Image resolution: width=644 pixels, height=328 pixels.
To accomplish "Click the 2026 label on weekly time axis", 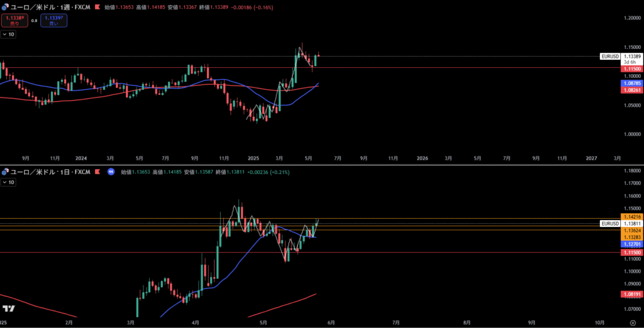I will [x=422, y=158].
